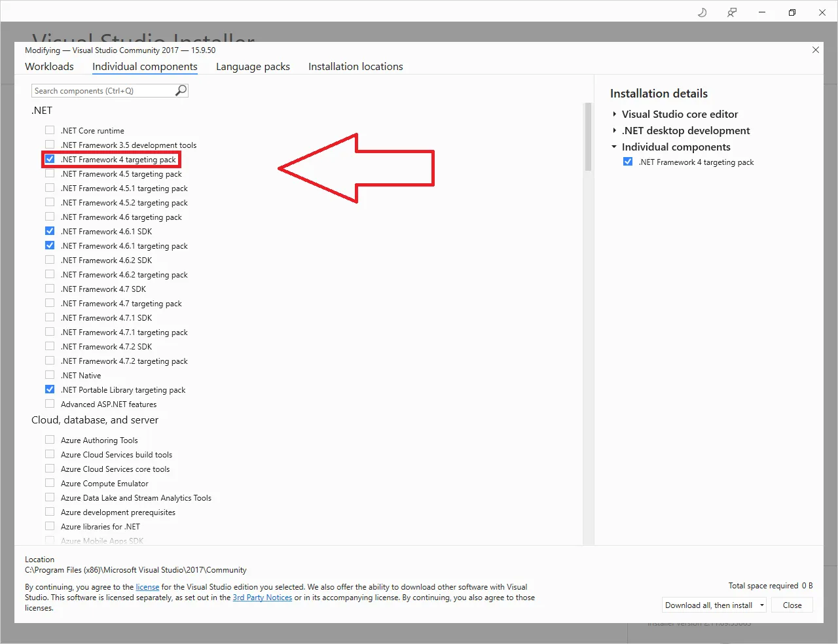This screenshot has height=644, width=838.
Task: Click the Installation details heading
Action: (x=659, y=94)
